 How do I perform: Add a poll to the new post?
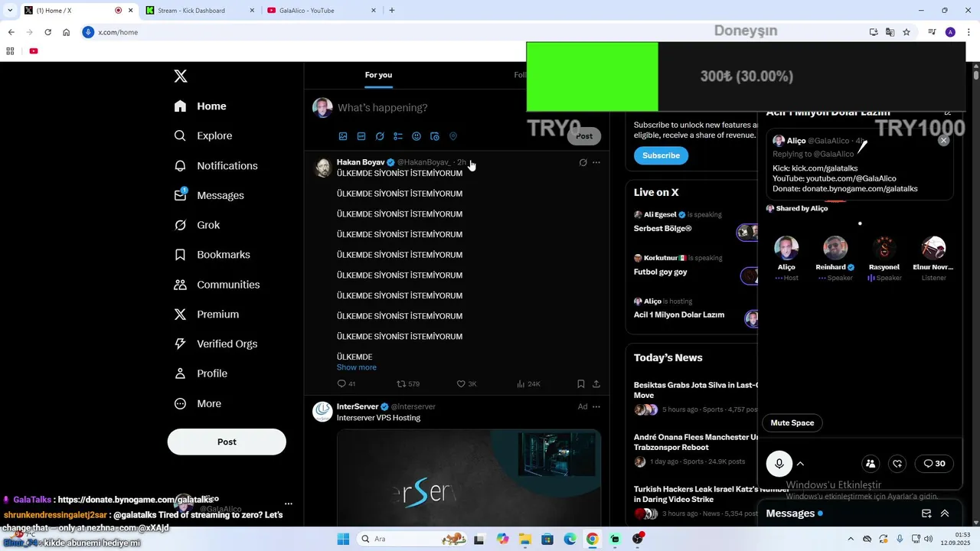click(x=398, y=136)
